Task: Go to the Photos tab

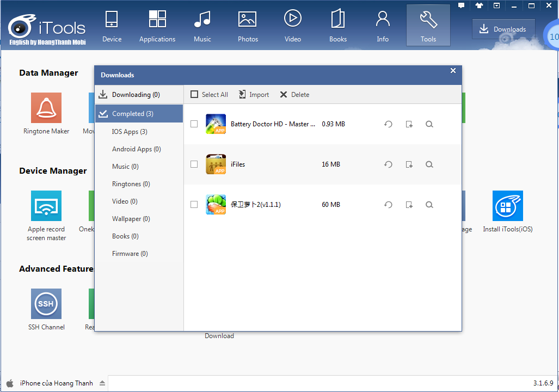Action: coord(248,26)
